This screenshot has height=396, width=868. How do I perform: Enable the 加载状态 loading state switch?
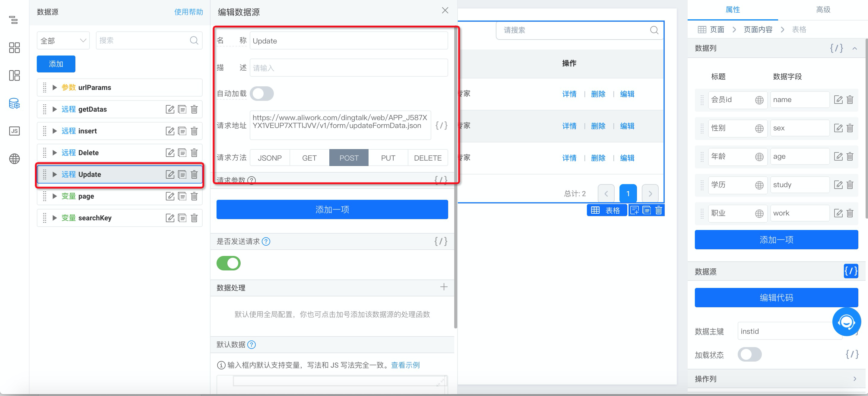[x=749, y=355]
